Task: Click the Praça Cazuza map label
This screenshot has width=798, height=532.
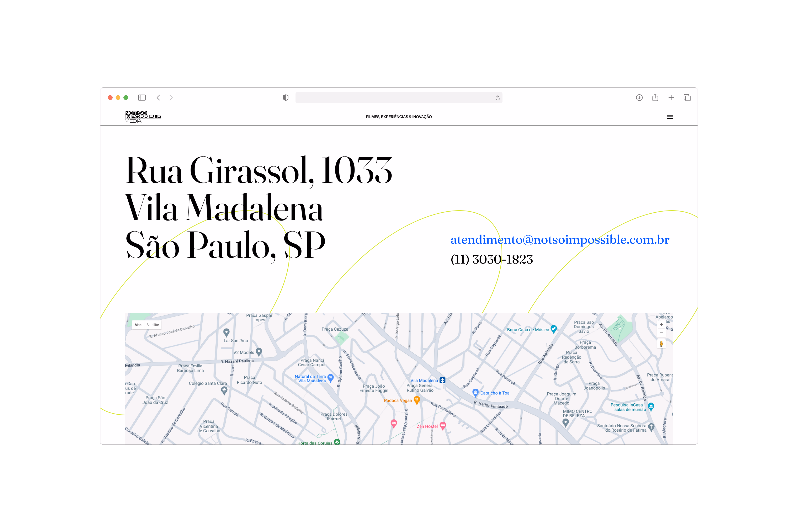Action: click(x=335, y=329)
